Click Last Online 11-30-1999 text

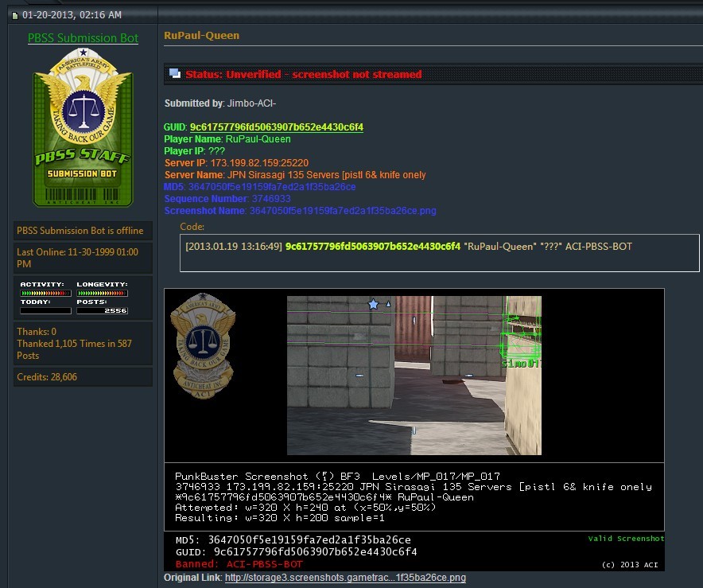(78, 258)
